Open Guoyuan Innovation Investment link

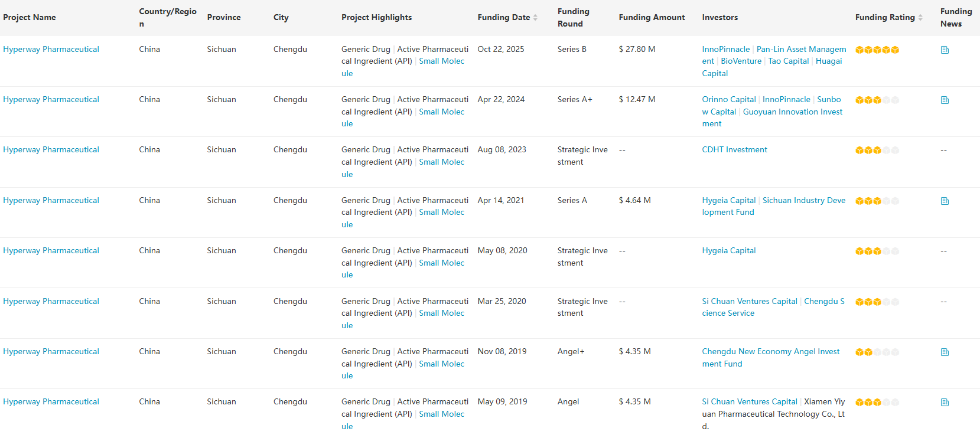click(x=792, y=112)
